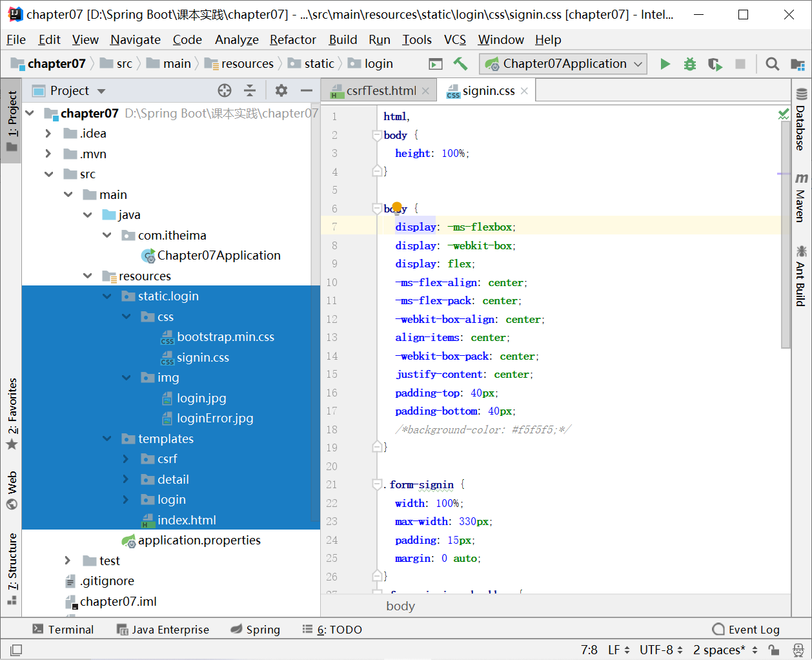Toggle read-only lock in the status bar
The height and width of the screenshot is (660, 812).
[773, 650]
